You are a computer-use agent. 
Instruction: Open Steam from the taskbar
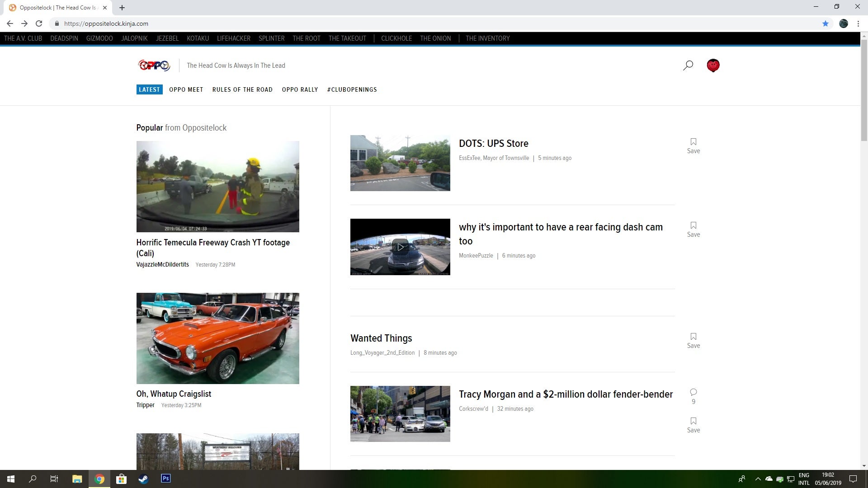(x=143, y=479)
